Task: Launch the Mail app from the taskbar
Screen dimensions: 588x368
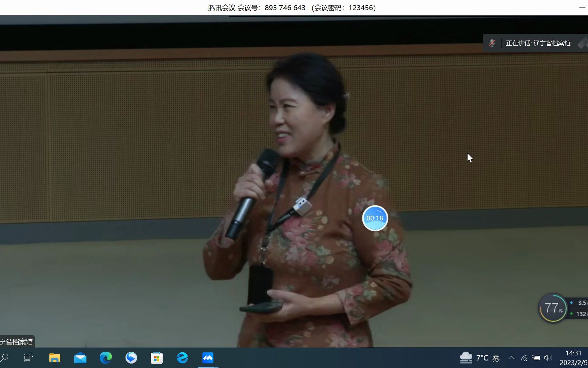Action: coord(80,358)
